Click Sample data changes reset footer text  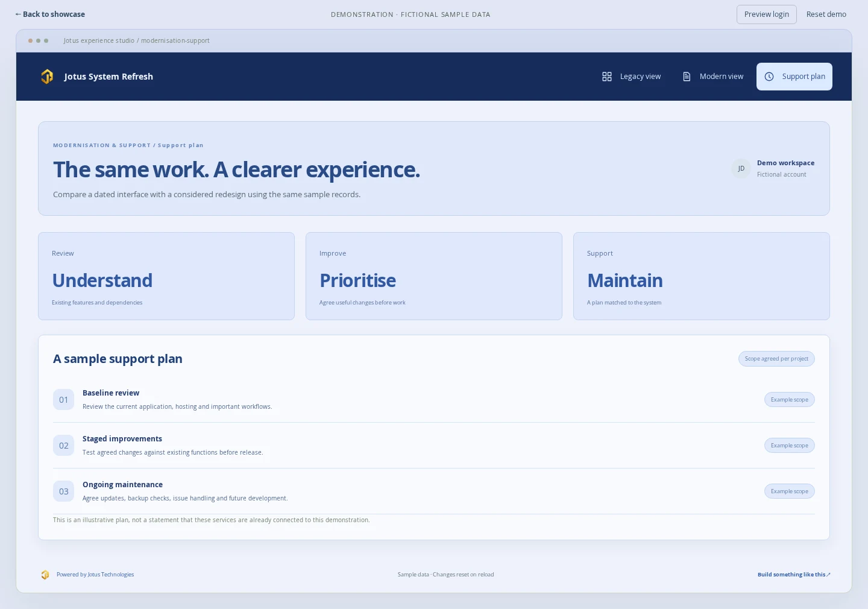[445, 575]
